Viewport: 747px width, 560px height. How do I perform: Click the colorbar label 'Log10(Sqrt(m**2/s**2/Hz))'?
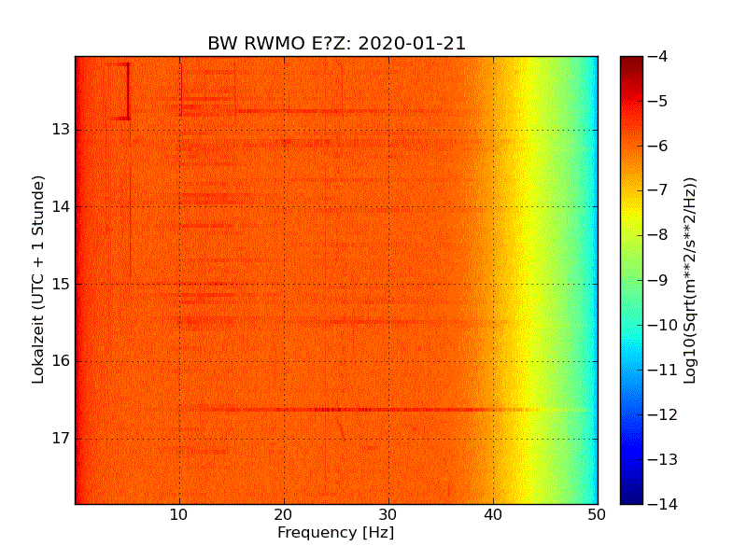pyautogui.click(x=689, y=281)
